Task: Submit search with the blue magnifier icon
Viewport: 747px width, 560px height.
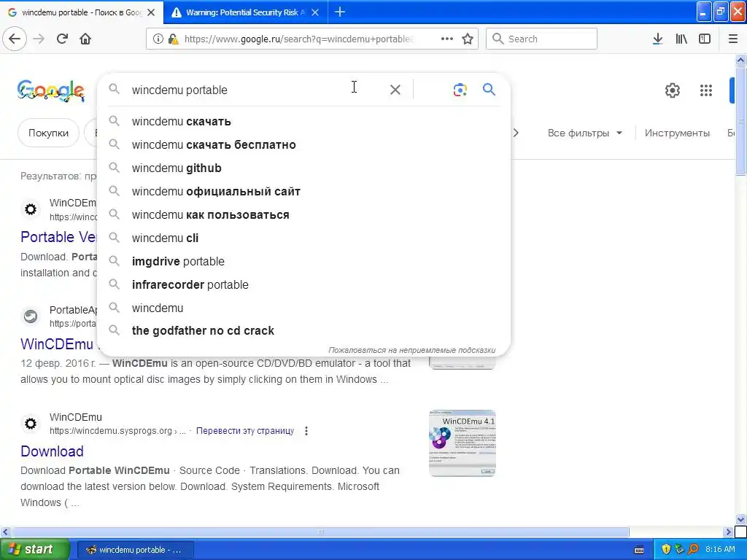Action: pos(489,89)
